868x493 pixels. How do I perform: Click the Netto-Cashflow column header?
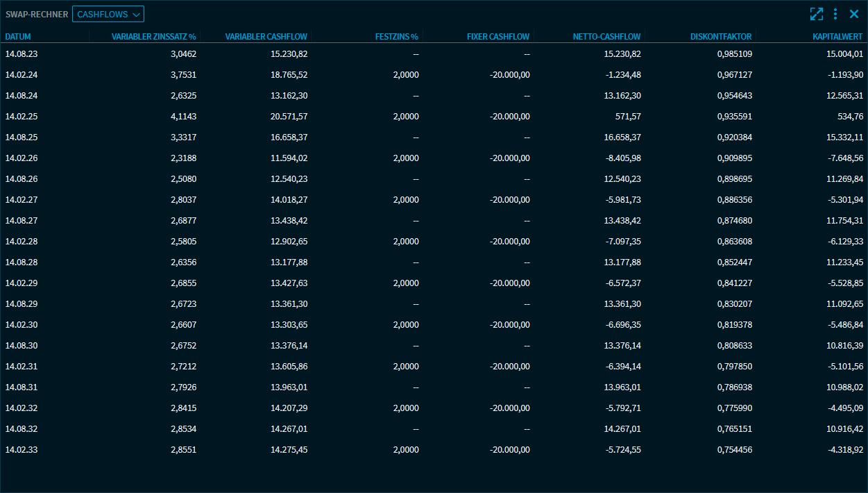pos(606,37)
